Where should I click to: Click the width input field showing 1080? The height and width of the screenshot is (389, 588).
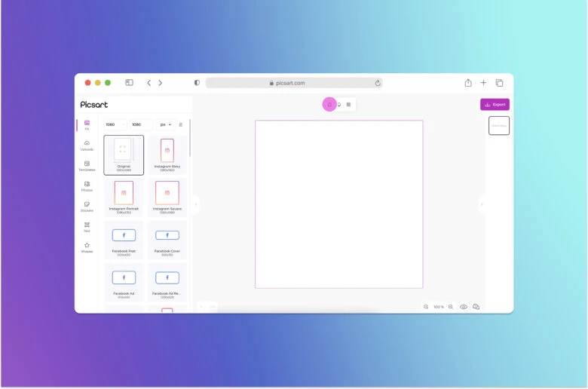[115, 124]
